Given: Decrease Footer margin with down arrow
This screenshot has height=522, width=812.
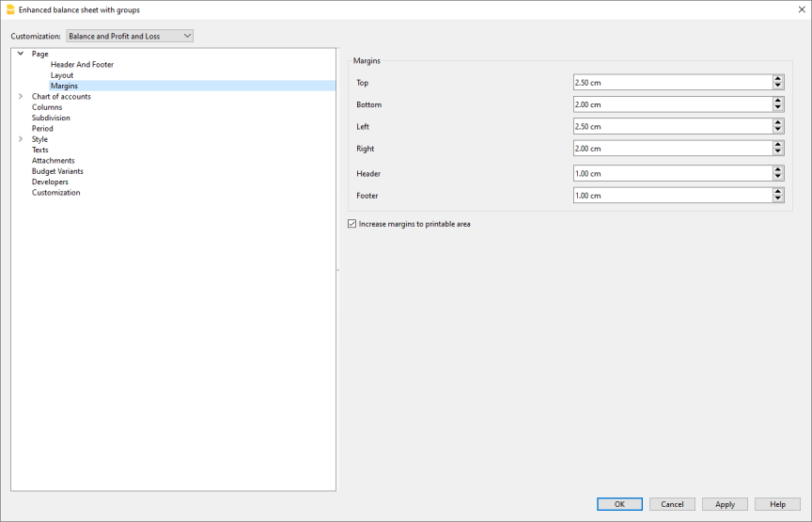Looking at the screenshot, I should tap(778, 199).
